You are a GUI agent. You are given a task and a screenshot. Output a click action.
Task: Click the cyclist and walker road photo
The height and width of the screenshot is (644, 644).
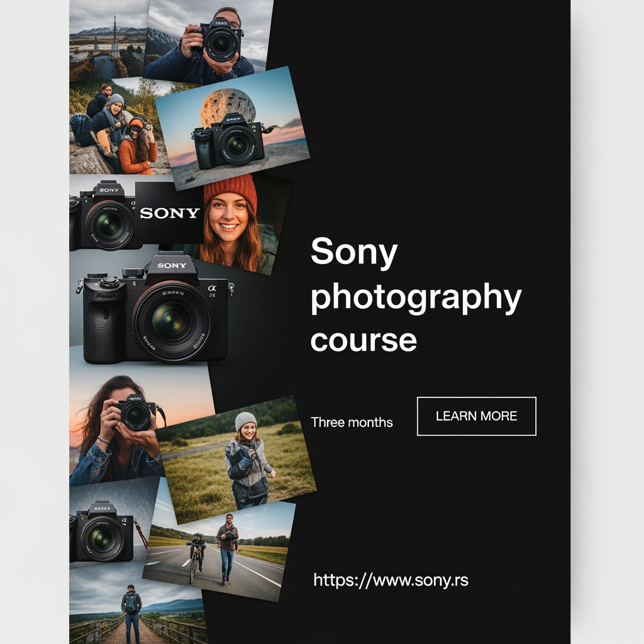point(219,551)
